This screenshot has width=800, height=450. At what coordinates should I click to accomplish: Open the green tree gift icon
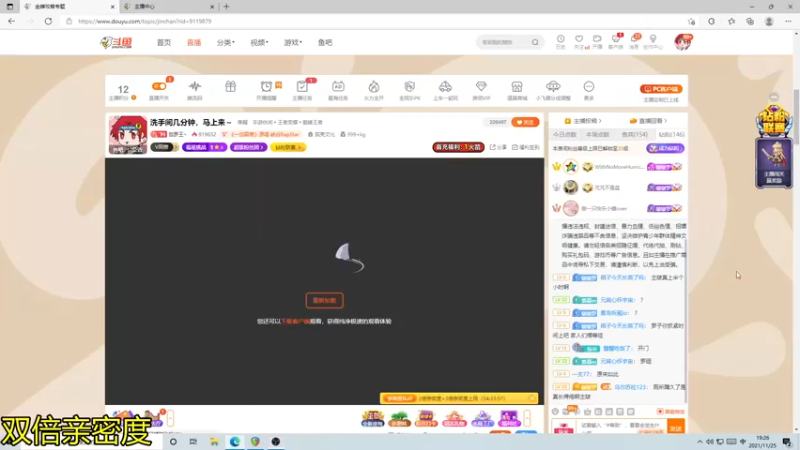pos(399,418)
